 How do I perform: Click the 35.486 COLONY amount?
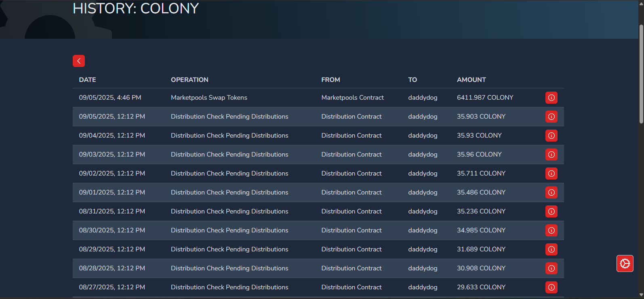pyautogui.click(x=481, y=192)
